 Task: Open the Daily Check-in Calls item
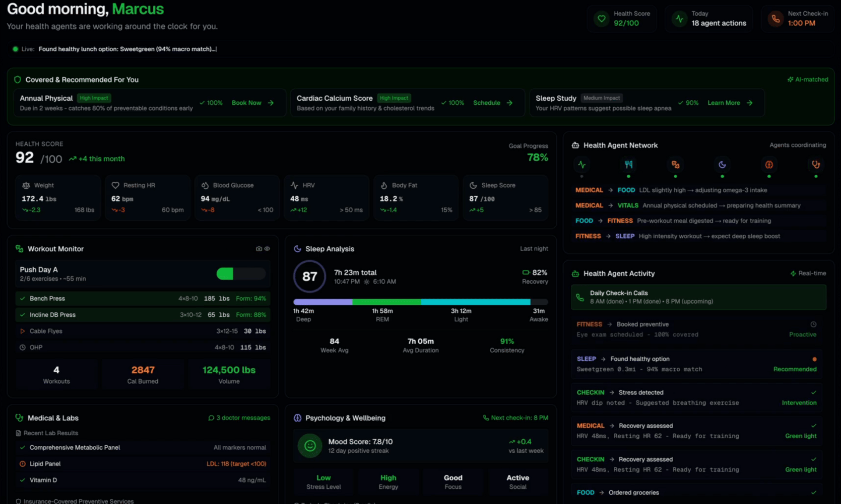tap(698, 297)
